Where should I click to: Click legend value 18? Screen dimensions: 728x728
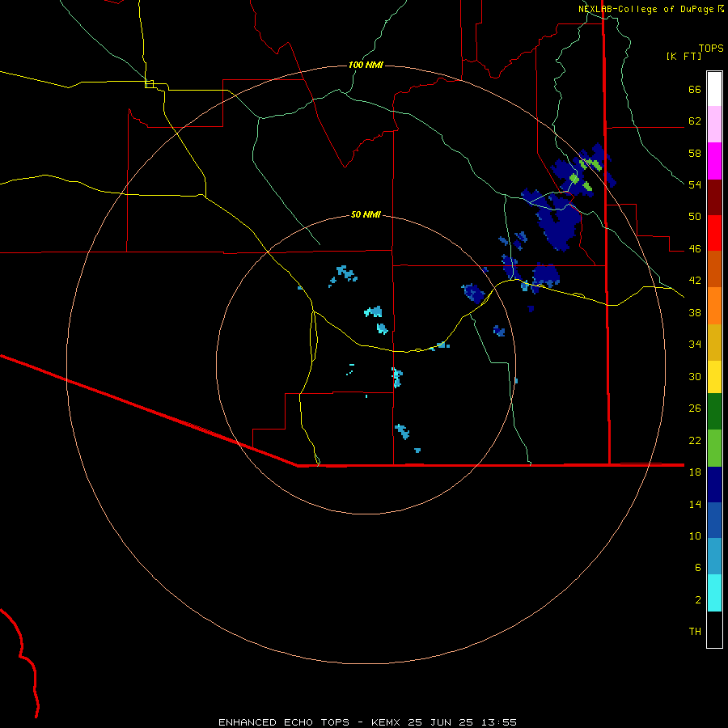695,472
